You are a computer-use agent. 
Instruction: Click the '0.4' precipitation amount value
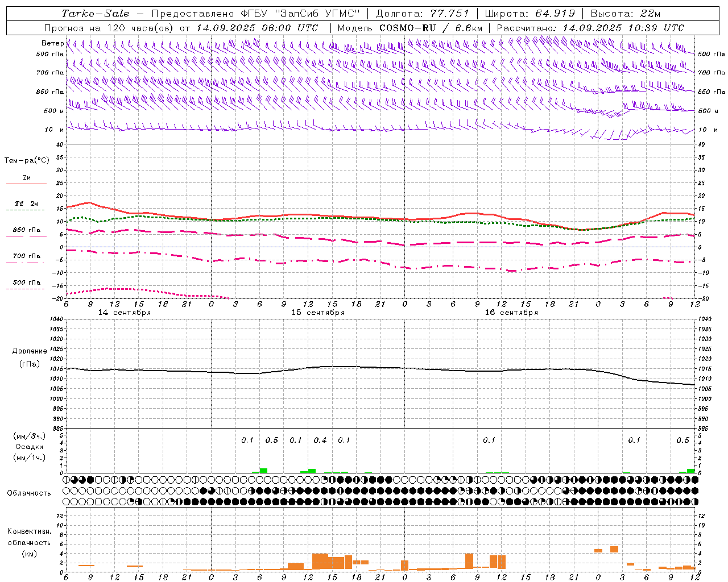(x=320, y=440)
